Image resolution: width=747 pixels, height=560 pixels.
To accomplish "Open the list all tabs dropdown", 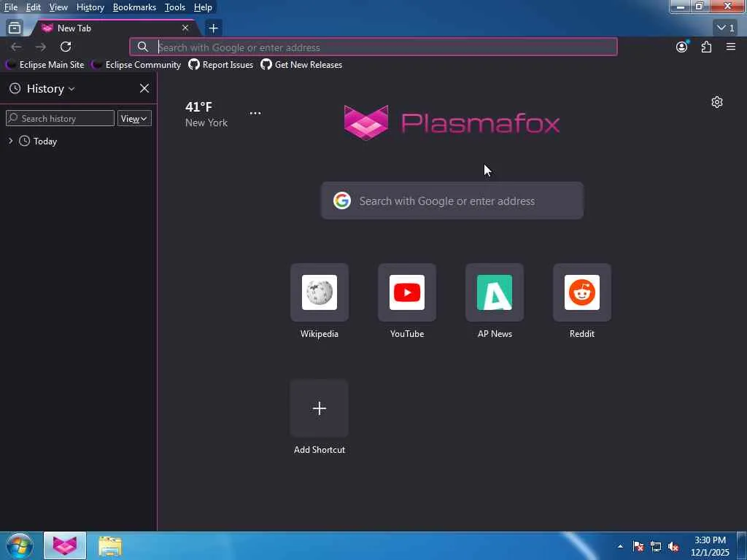I will (726, 28).
